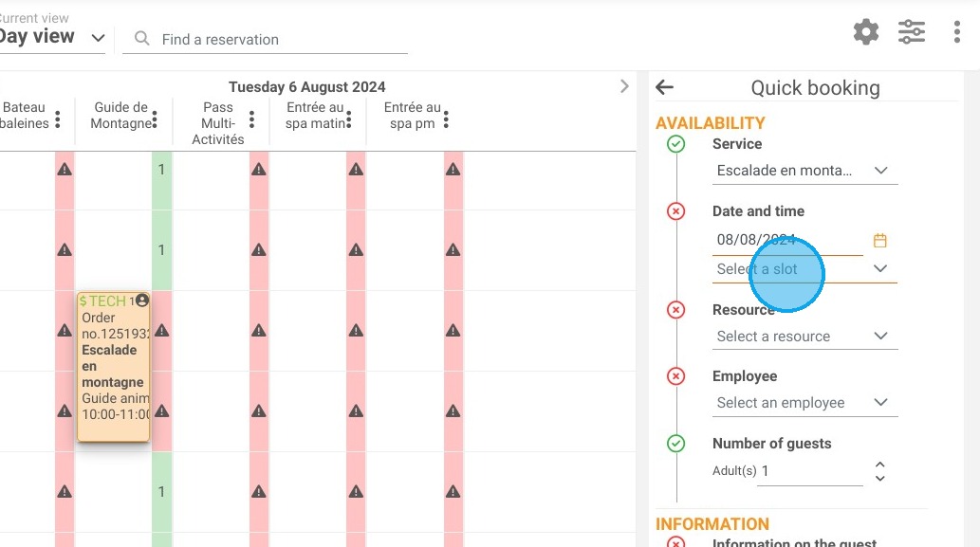This screenshot has width=980, height=547.
Task: Open Pass Multi-Activités column options
Action: [x=251, y=119]
